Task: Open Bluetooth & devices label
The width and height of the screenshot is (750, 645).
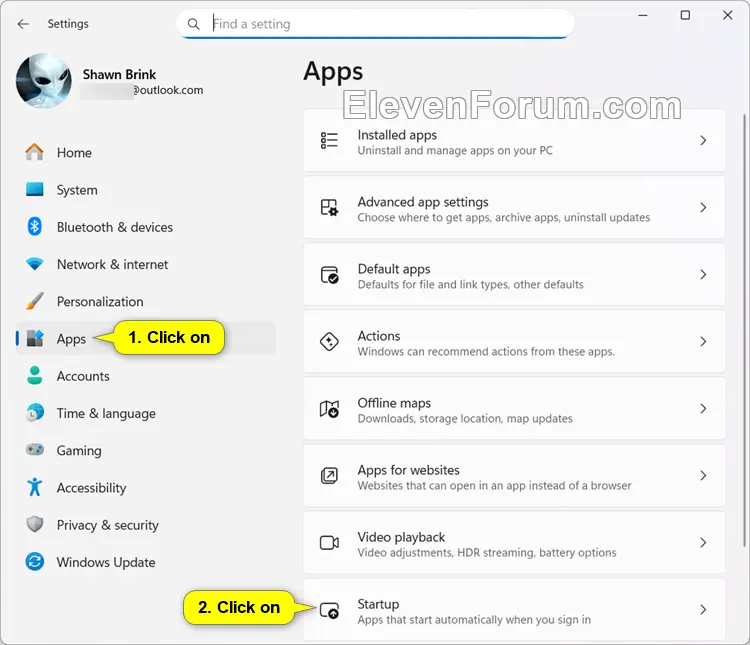Action: pyautogui.click(x=115, y=227)
